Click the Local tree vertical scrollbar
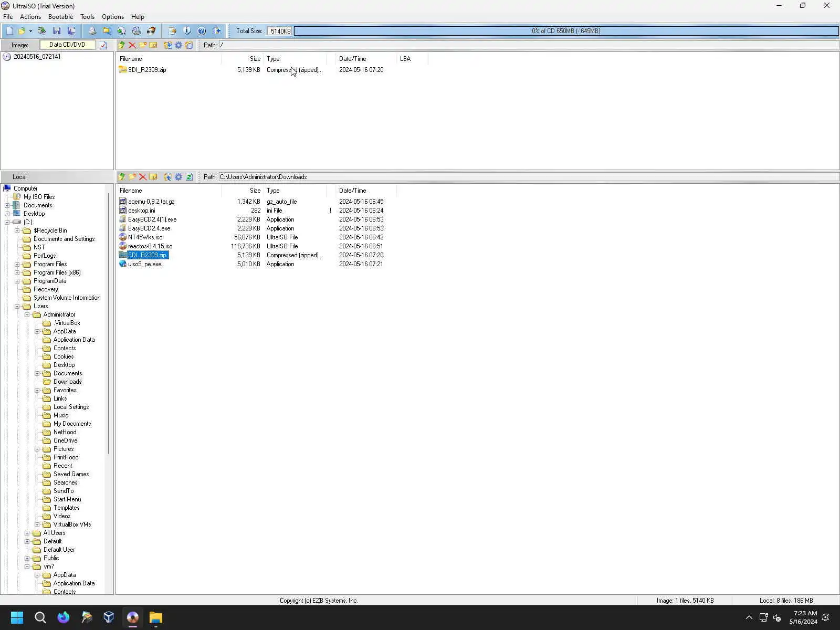Screen dimensions: 840x630 [109, 323]
